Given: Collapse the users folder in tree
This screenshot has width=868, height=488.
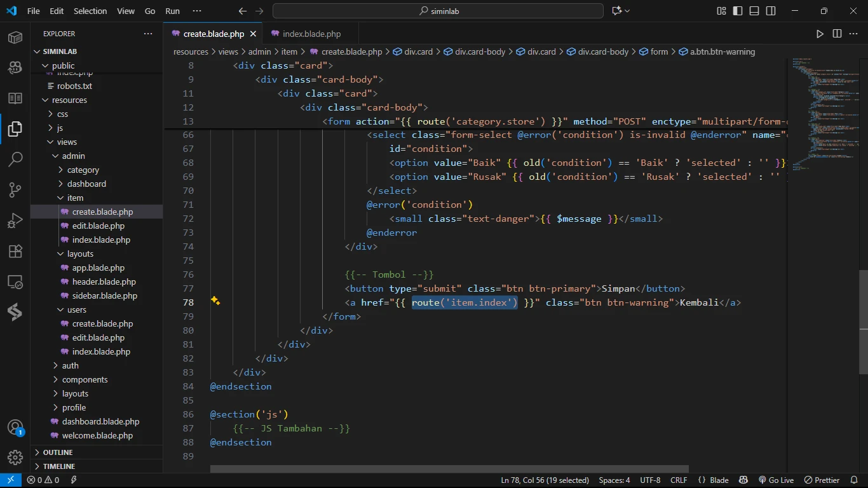Looking at the screenshot, I should pos(76,310).
